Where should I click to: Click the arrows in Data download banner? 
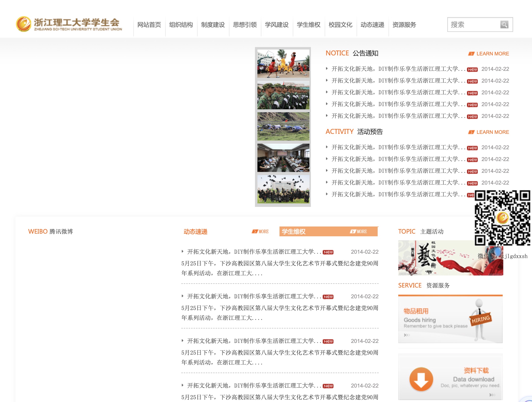[x=492, y=395]
